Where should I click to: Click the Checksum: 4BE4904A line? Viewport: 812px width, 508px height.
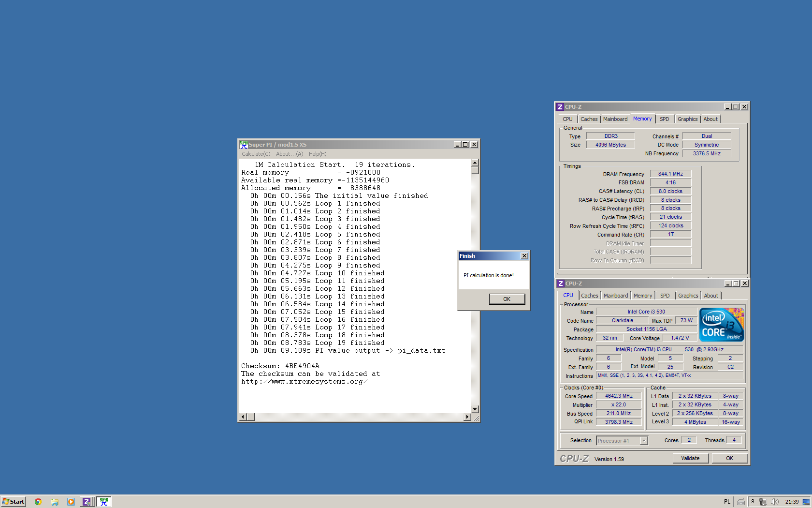click(x=280, y=366)
